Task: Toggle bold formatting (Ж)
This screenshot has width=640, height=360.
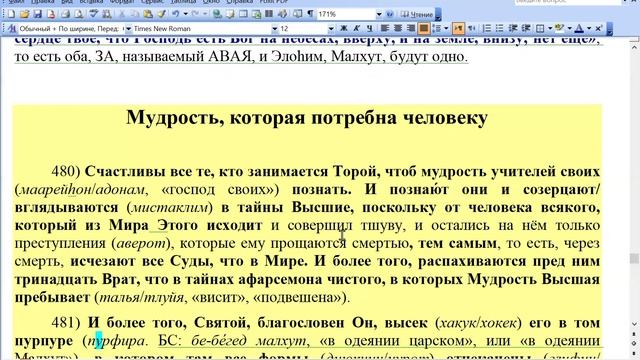Action: [344, 29]
